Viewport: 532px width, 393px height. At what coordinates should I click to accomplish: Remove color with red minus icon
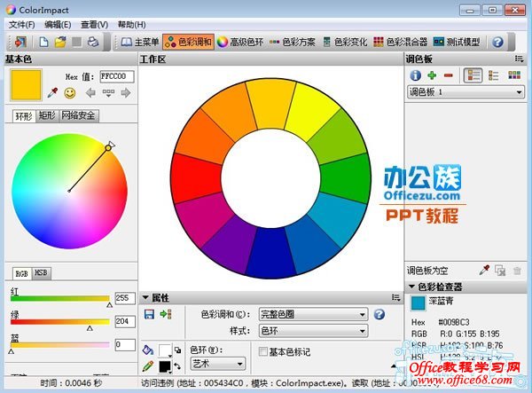[x=448, y=75]
